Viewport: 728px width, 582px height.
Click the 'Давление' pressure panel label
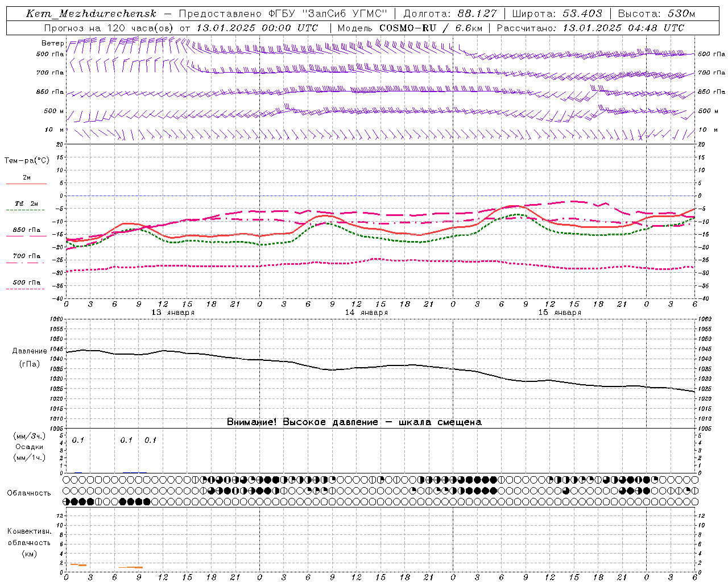30,351
